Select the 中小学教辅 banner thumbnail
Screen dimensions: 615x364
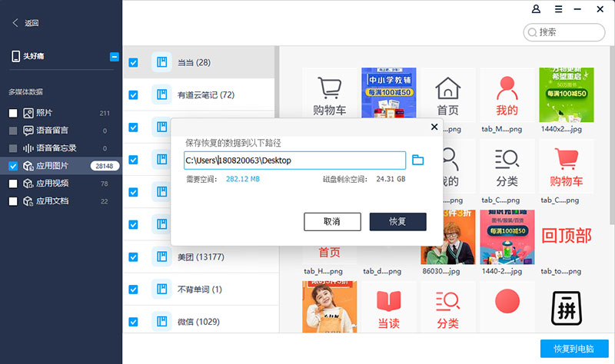click(x=389, y=93)
